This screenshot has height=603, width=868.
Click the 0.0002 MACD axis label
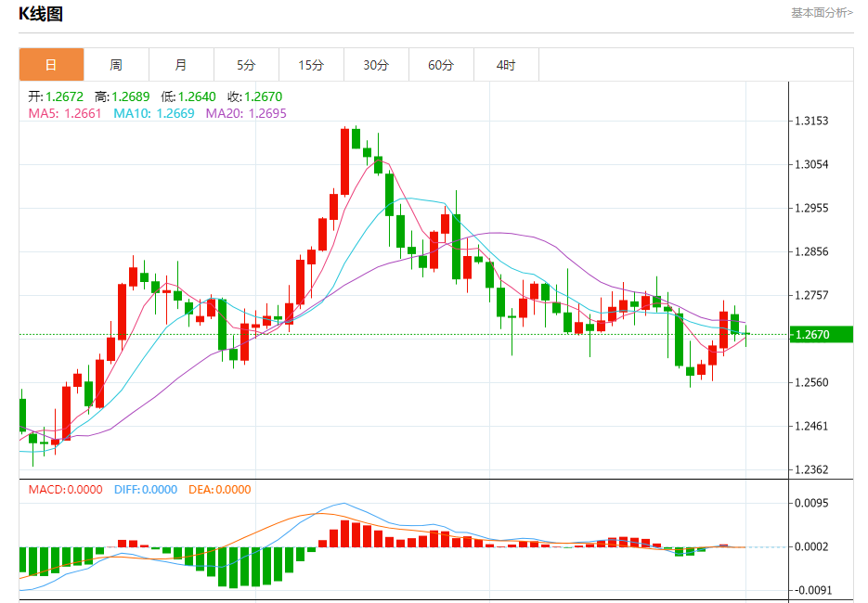(x=811, y=546)
